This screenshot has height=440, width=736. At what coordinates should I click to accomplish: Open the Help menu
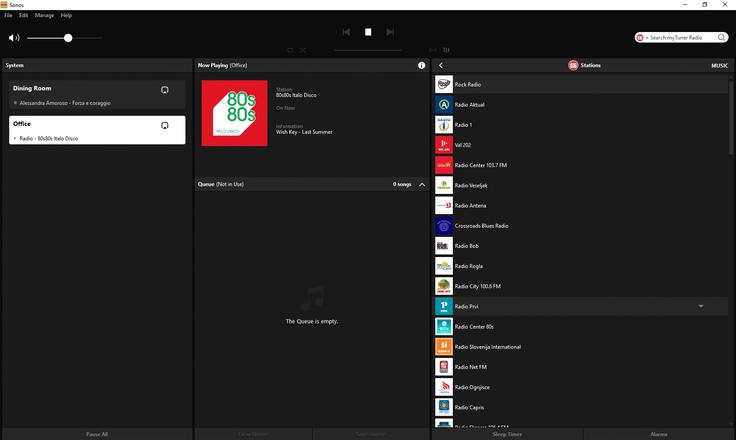tap(66, 15)
